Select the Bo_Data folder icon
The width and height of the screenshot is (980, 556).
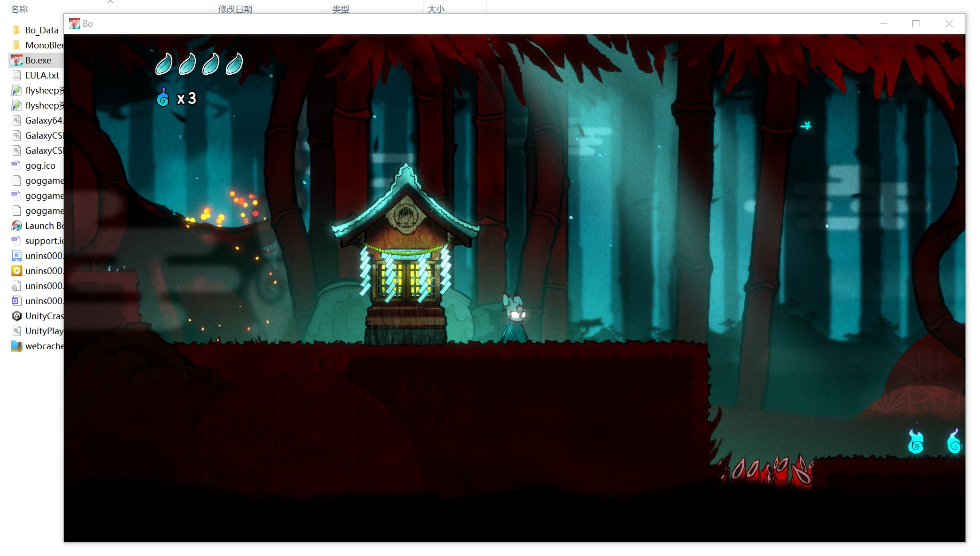pyautogui.click(x=16, y=30)
